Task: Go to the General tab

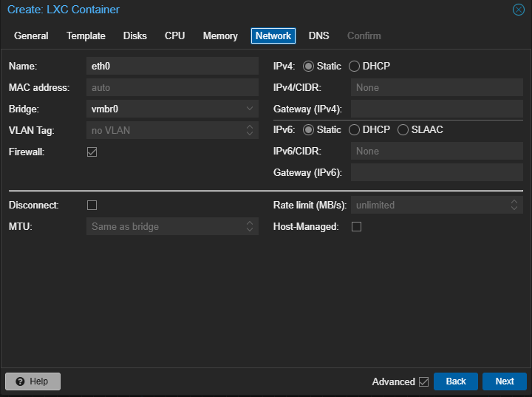Action: pyautogui.click(x=31, y=35)
